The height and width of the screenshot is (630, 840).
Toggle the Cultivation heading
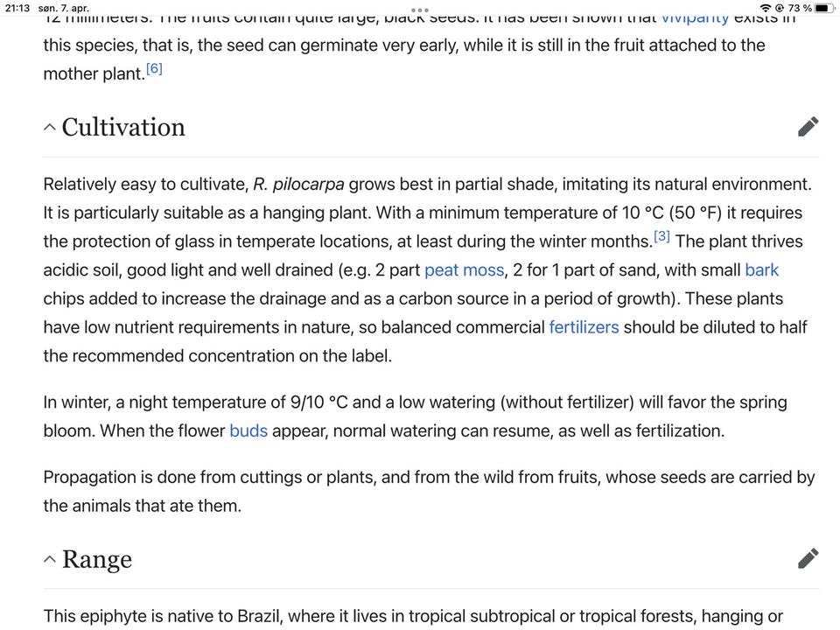coord(123,127)
